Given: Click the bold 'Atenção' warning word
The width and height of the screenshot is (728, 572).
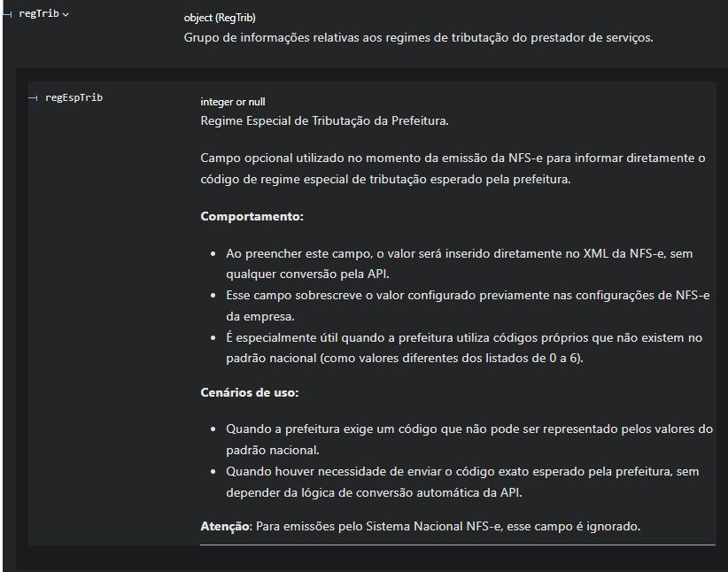Looking at the screenshot, I should pyautogui.click(x=226, y=526).
